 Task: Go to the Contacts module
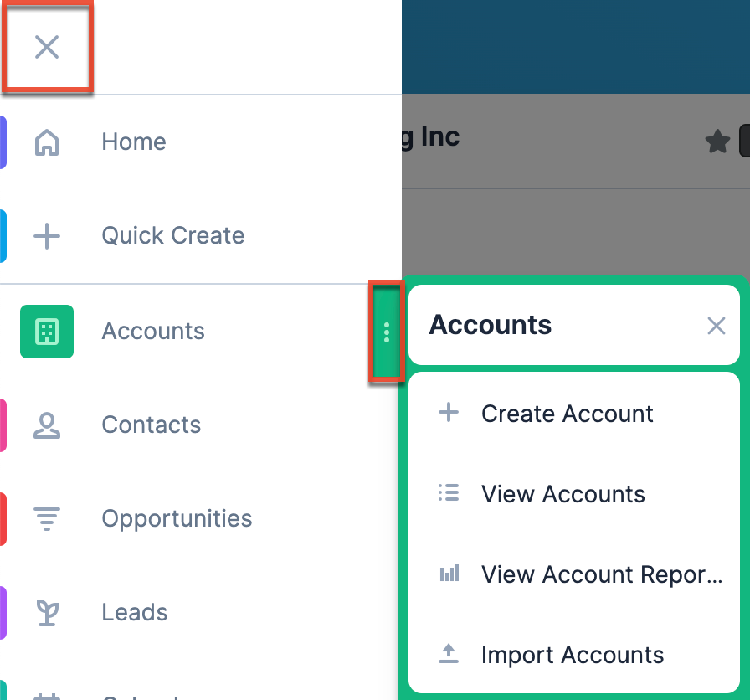coord(152,425)
